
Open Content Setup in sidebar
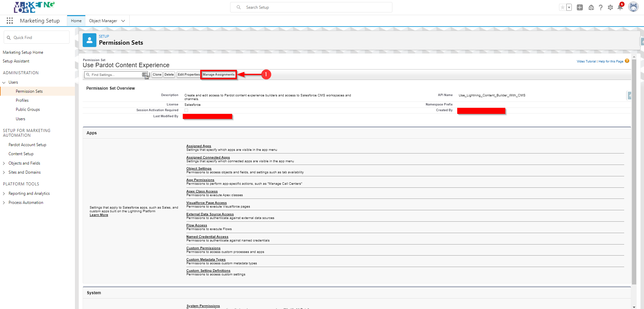pyautogui.click(x=21, y=154)
